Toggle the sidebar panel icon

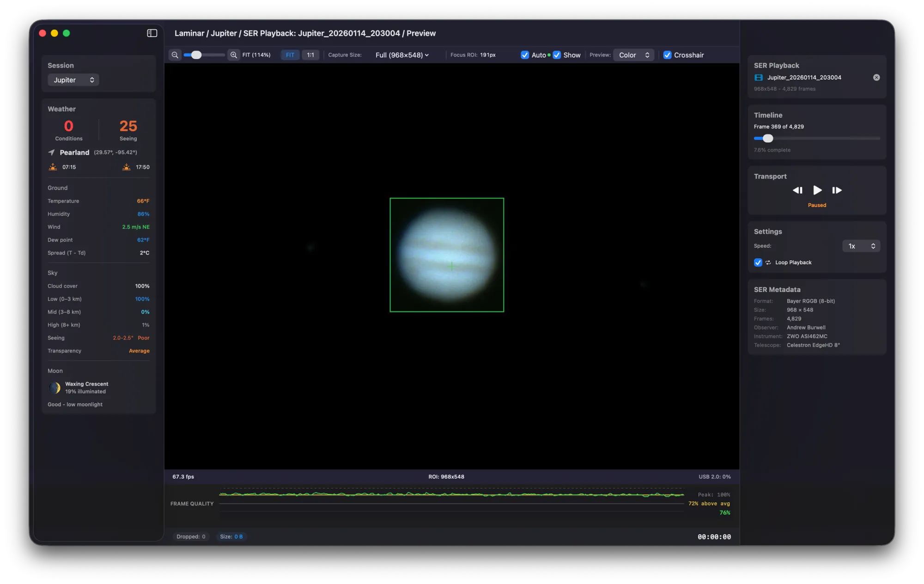[x=152, y=33]
